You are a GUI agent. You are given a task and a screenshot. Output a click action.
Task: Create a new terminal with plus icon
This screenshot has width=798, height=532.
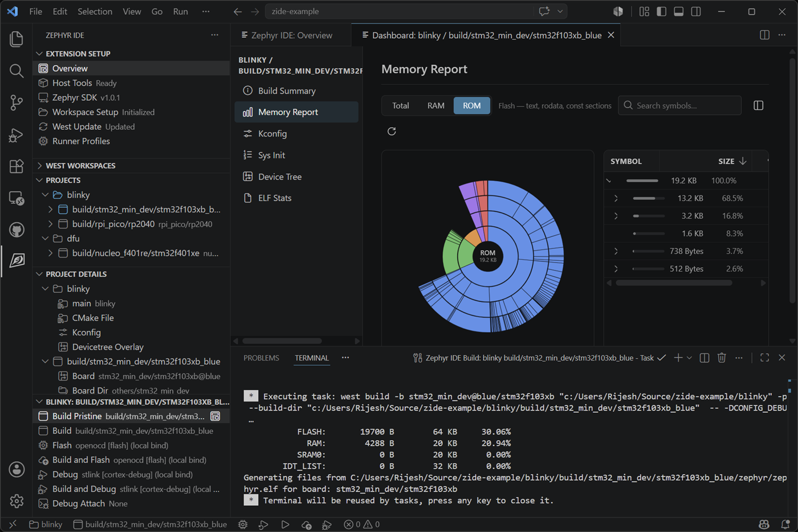pos(678,358)
